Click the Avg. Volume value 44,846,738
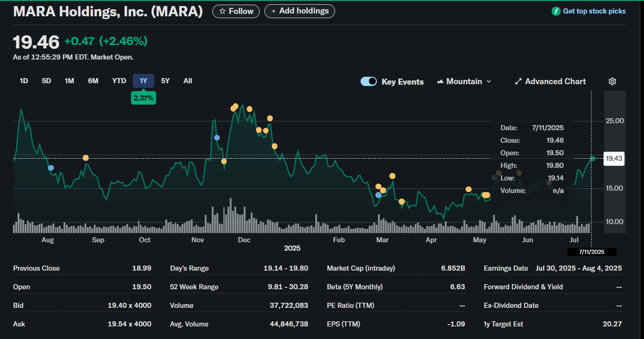This screenshot has height=339, width=644. click(x=289, y=324)
